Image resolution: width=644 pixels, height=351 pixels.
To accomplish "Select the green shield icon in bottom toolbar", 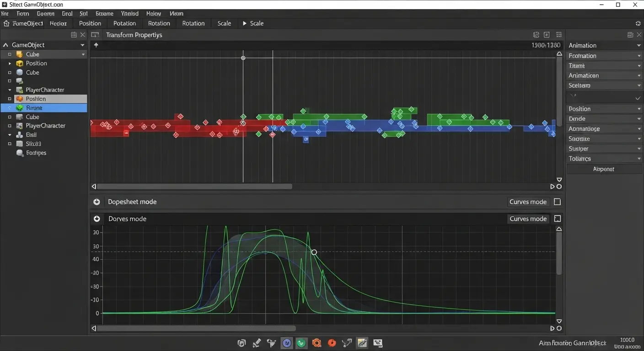I will click(x=301, y=343).
